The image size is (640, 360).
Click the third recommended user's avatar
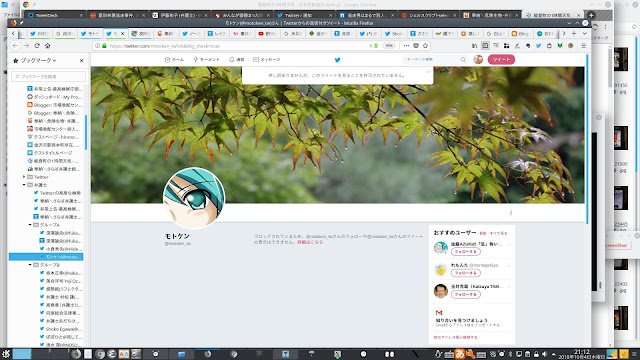click(x=440, y=291)
